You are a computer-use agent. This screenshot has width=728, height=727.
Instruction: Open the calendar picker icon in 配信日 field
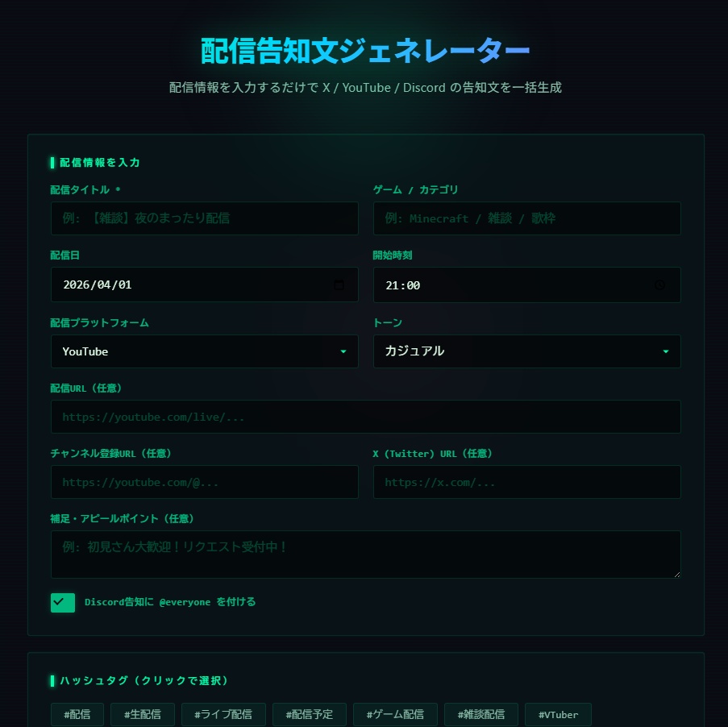[339, 285]
